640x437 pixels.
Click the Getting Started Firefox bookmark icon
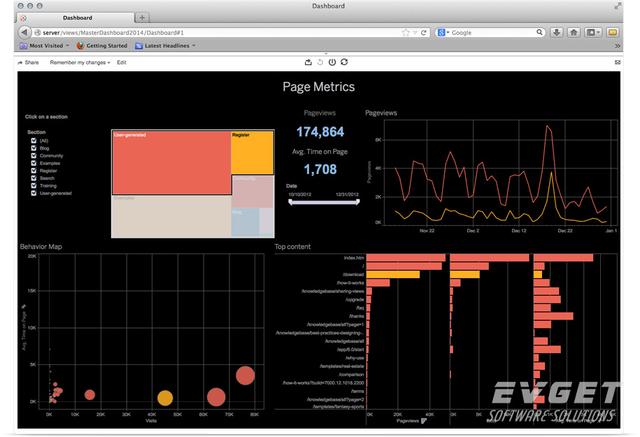pos(80,46)
